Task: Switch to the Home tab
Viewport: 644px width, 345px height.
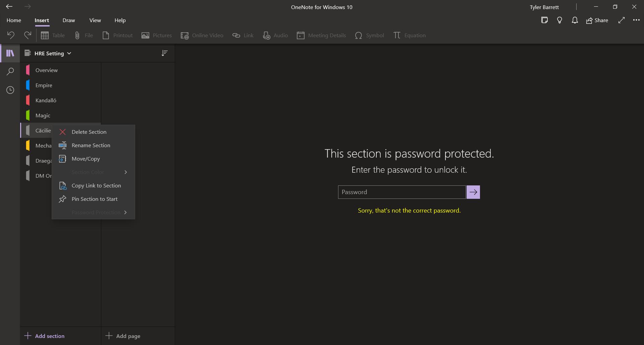Action: 14,20
